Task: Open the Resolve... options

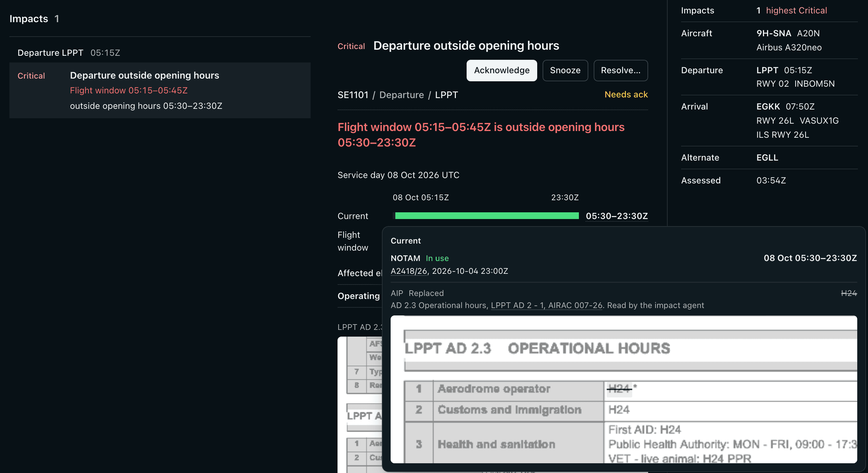Action: (620, 70)
